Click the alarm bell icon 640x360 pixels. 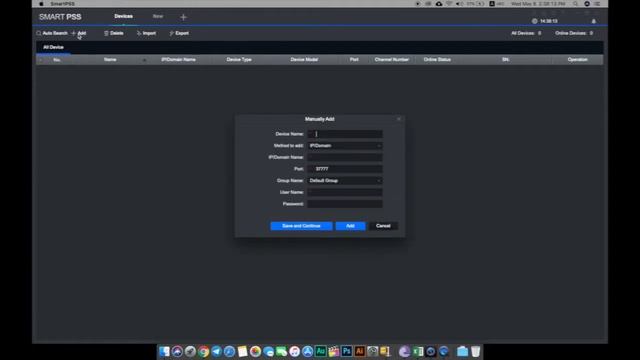593,21
